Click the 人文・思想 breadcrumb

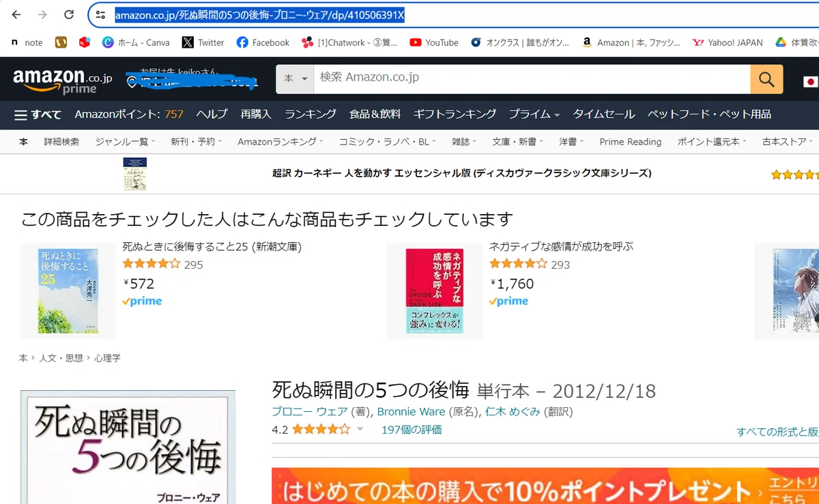pos(61,358)
